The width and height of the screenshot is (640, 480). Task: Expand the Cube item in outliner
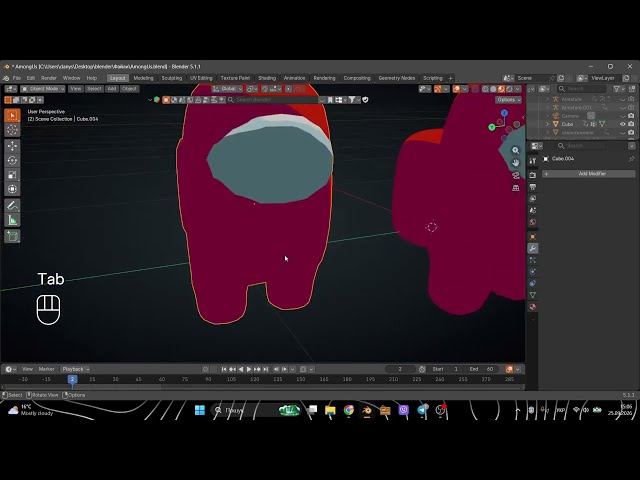pos(548,124)
